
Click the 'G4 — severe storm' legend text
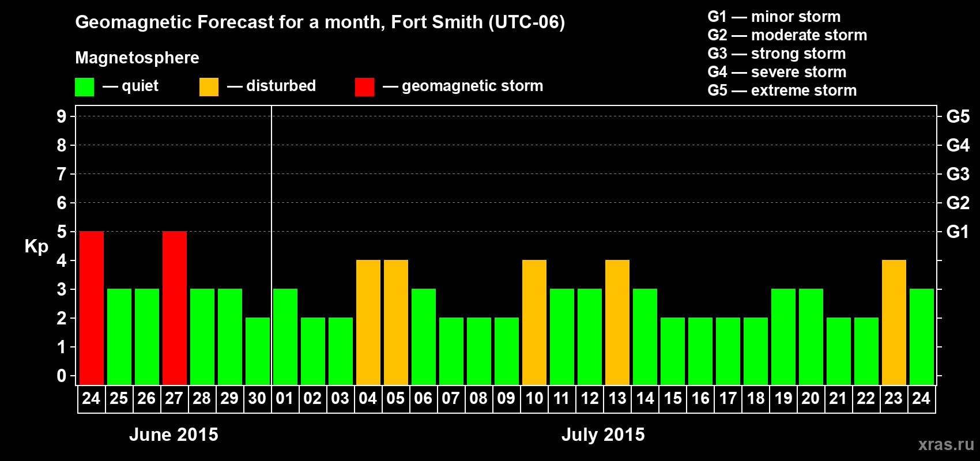pyautogui.click(x=777, y=72)
